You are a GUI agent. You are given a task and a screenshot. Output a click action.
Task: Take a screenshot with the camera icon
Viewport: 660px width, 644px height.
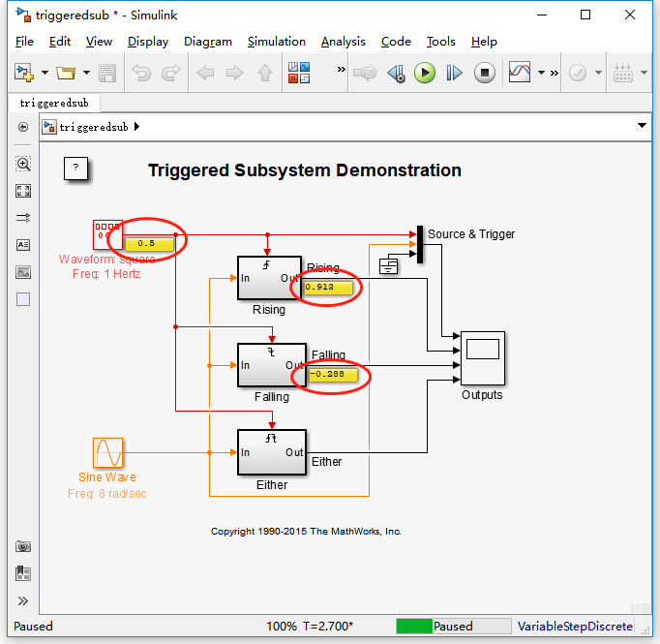pos(23,547)
